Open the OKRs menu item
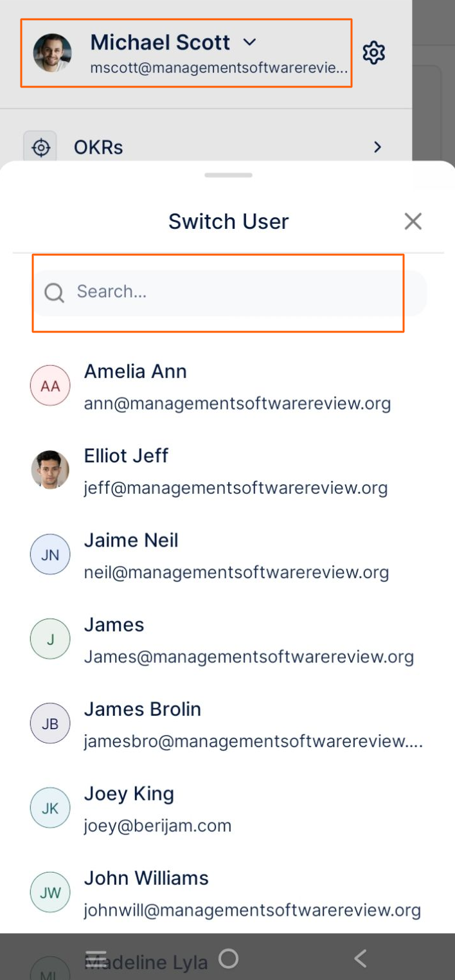This screenshot has width=455, height=980. click(98, 147)
